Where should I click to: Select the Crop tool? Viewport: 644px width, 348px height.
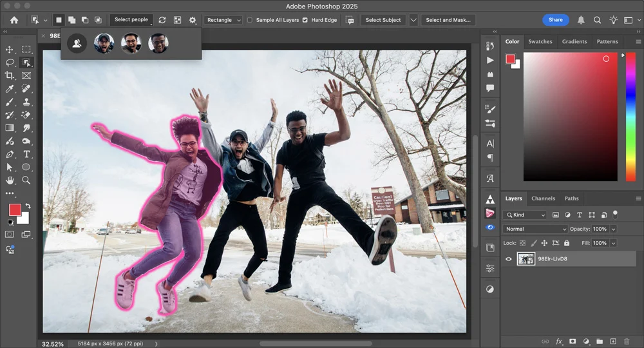[x=10, y=75]
